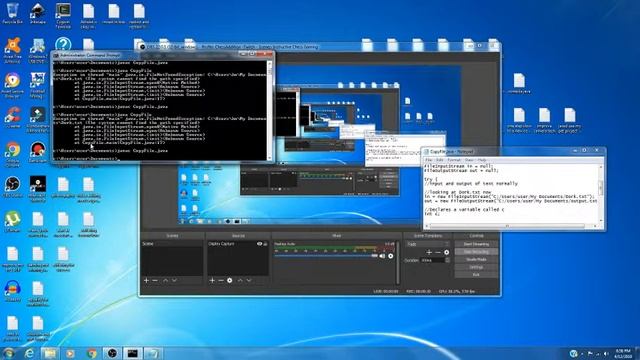Remove selected scene in OBS Scenes panel
640x360 pixels.
pos(155,280)
